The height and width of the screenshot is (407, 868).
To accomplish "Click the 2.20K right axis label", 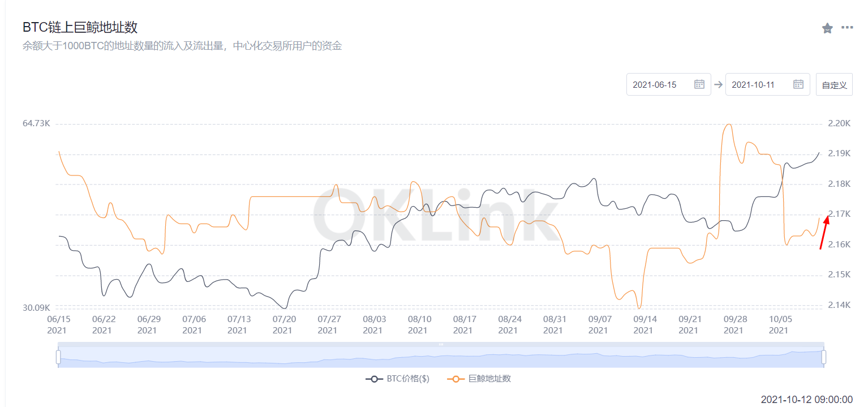I will (x=839, y=123).
